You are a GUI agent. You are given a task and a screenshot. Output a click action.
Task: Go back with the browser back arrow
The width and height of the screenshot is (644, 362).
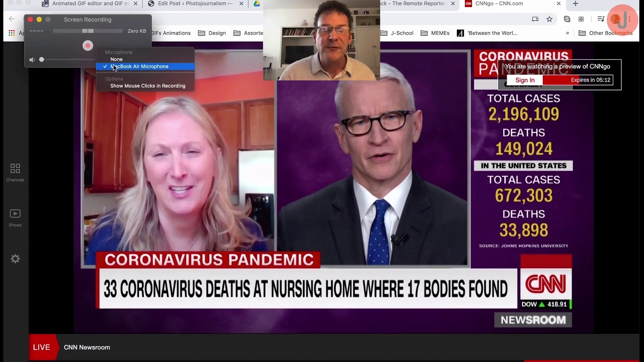coord(12,19)
